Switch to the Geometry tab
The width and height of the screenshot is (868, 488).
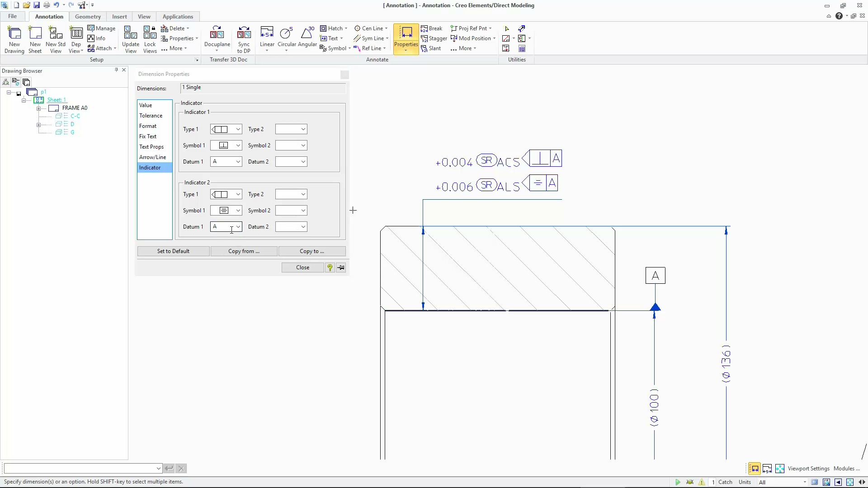(x=88, y=16)
